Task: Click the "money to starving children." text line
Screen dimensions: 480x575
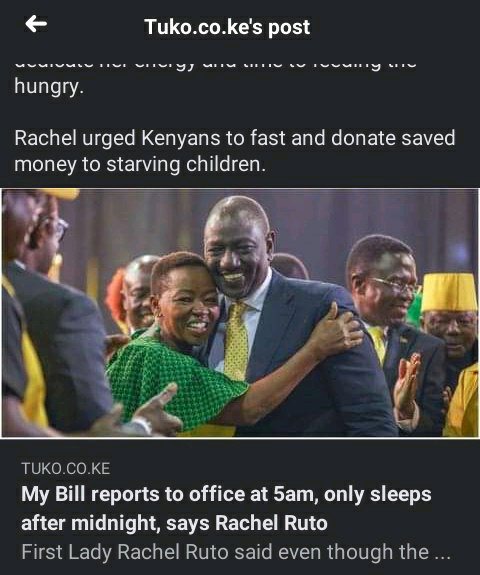Action: [x=140, y=164]
